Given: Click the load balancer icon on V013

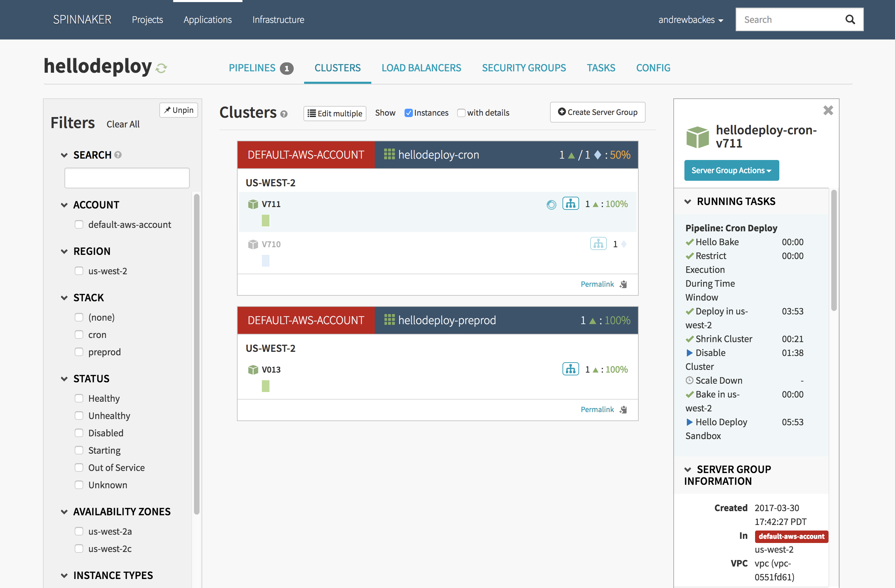Looking at the screenshot, I should pyautogui.click(x=570, y=369).
